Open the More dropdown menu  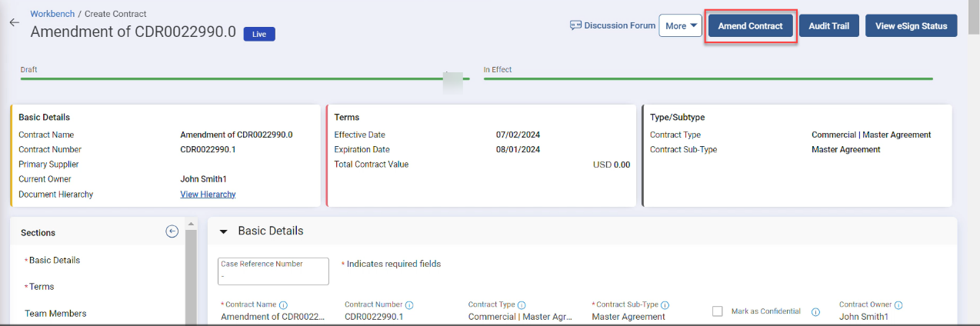[680, 25]
